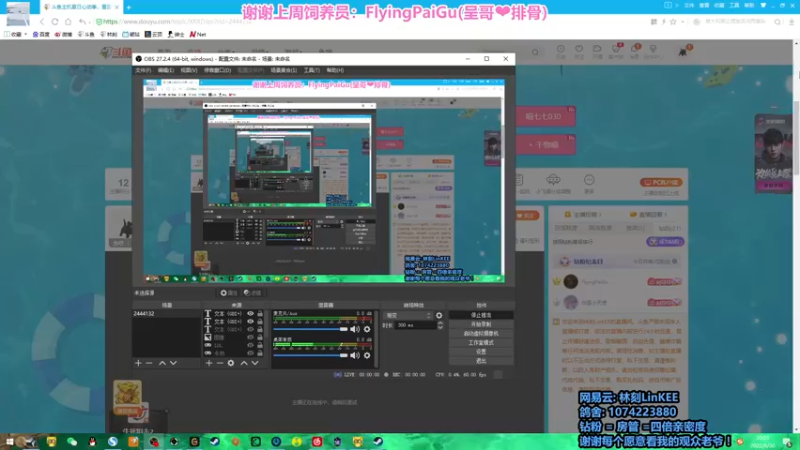Open source Properties button above scenes
The height and width of the screenshot is (450, 800).
click(229, 293)
